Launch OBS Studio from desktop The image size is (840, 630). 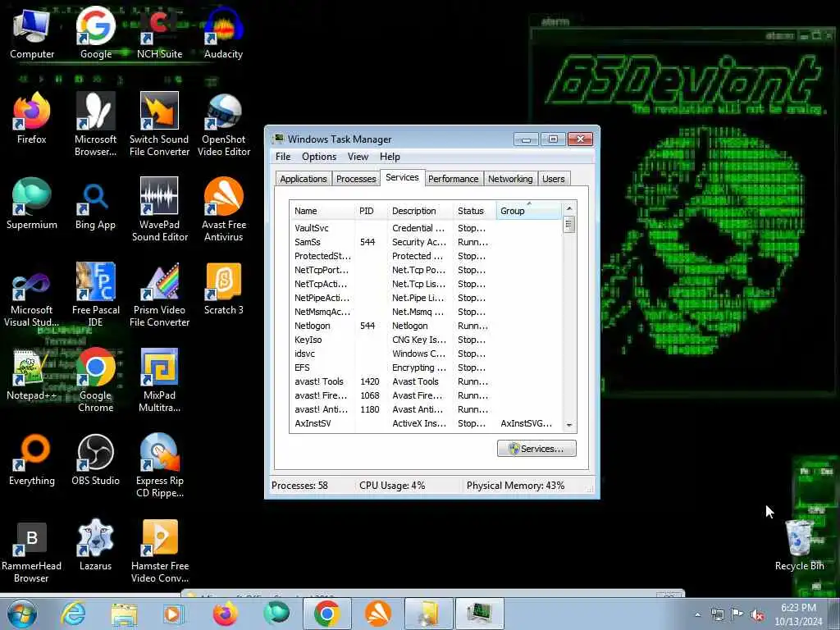(95, 459)
